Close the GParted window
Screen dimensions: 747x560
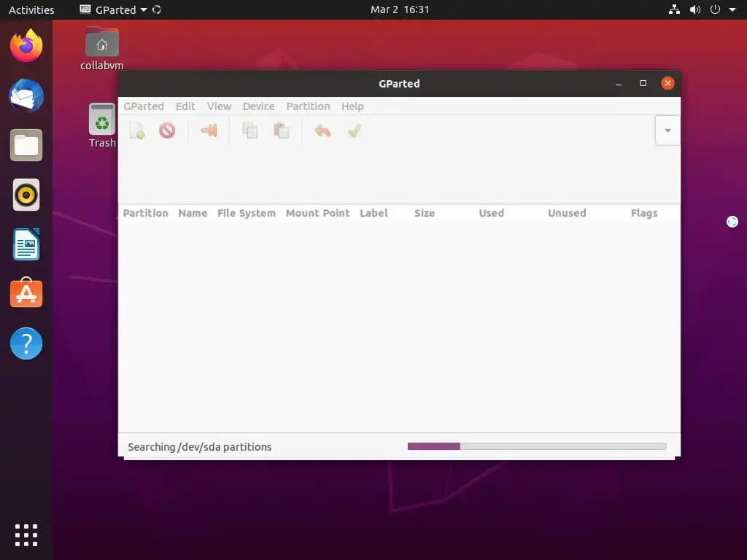pyautogui.click(x=668, y=83)
